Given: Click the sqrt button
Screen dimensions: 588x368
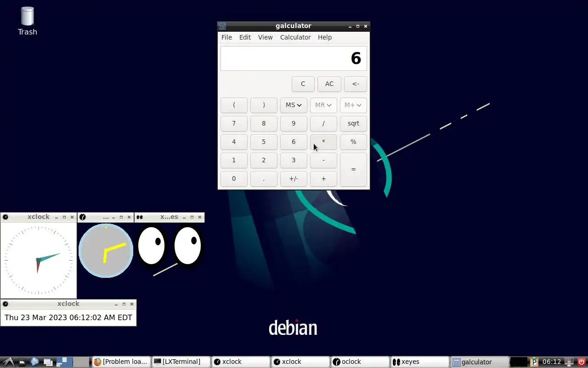Looking at the screenshot, I should tap(353, 123).
